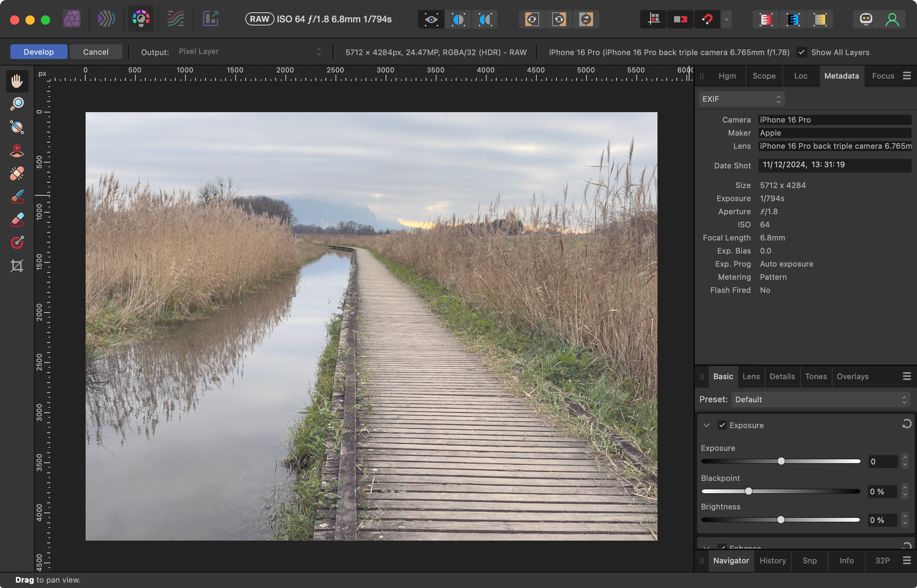Select the Blemish Removal bandage tool
This screenshot has width=917, height=588.
point(17,173)
